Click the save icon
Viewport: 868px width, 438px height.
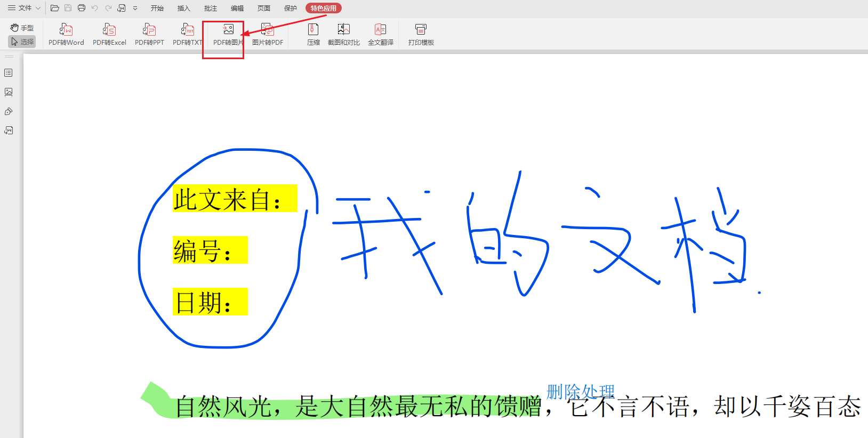click(x=68, y=8)
